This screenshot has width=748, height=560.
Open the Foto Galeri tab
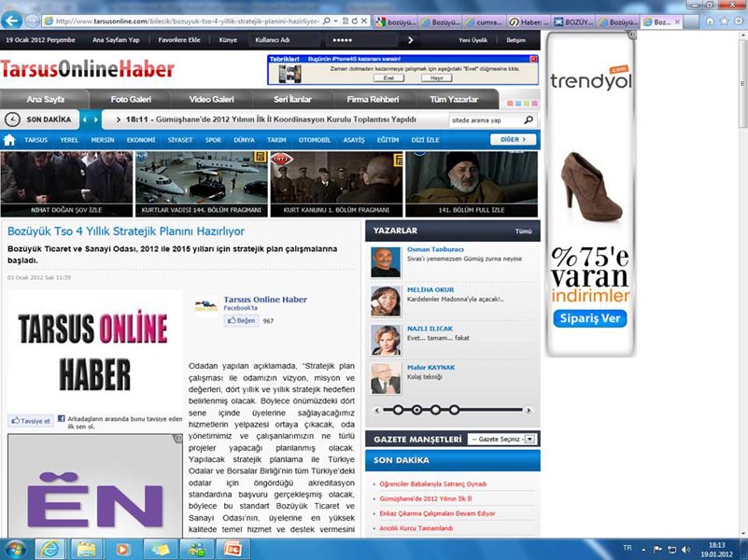pyautogui.click(x=131, y=99)
